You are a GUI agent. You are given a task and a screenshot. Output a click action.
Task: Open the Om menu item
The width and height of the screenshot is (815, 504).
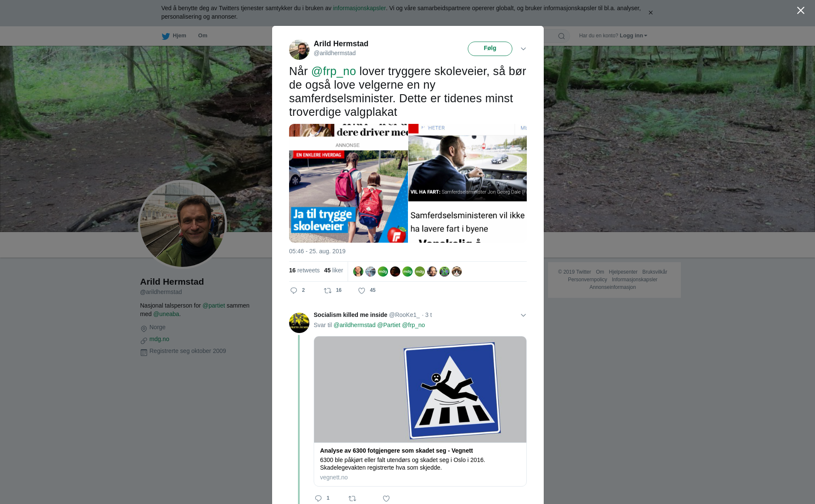click(202, 36)
